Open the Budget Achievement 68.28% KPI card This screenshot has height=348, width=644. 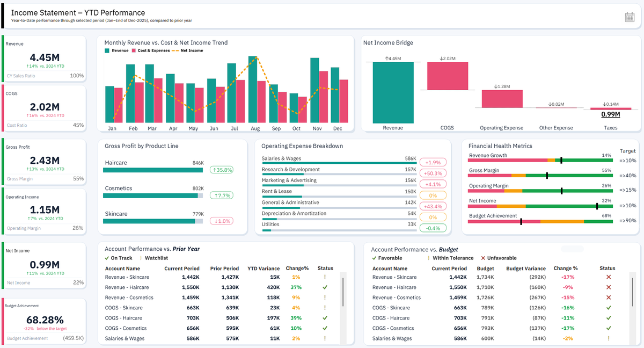click(43, 321)
